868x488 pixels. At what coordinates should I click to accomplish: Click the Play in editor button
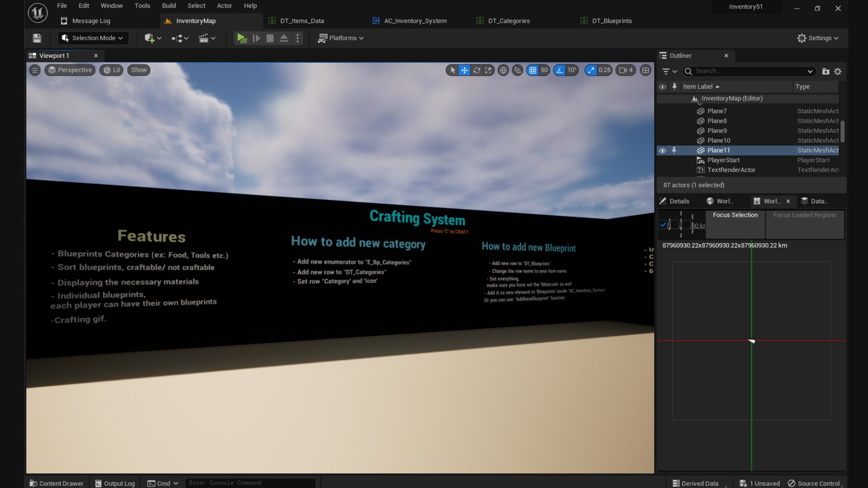tap(241, 38)
